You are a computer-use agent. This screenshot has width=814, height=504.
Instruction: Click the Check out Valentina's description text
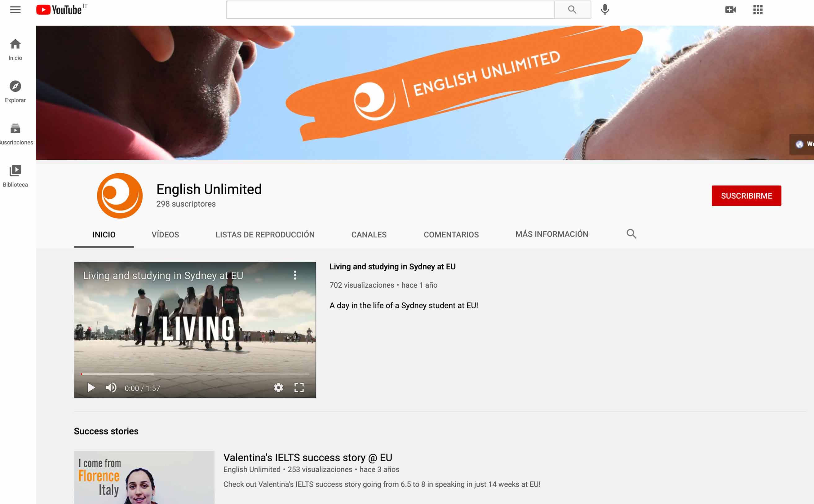tap(382, 484)
